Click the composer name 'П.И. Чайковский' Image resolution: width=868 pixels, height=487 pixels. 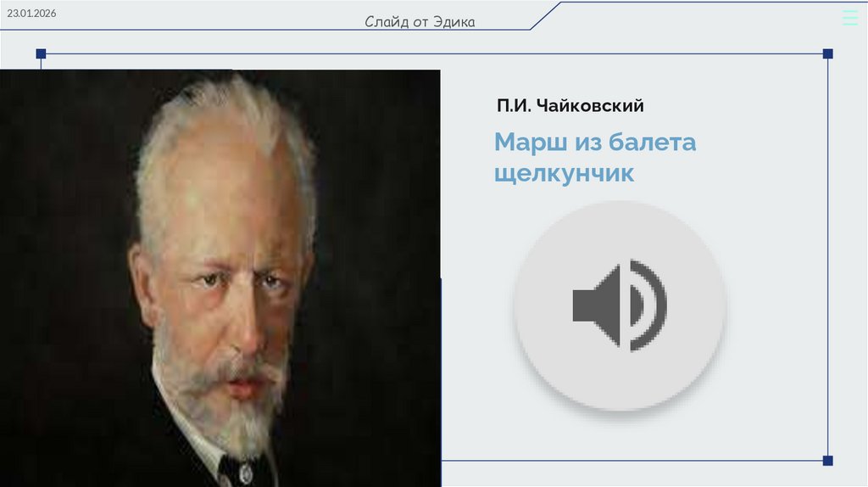point(570,105)
